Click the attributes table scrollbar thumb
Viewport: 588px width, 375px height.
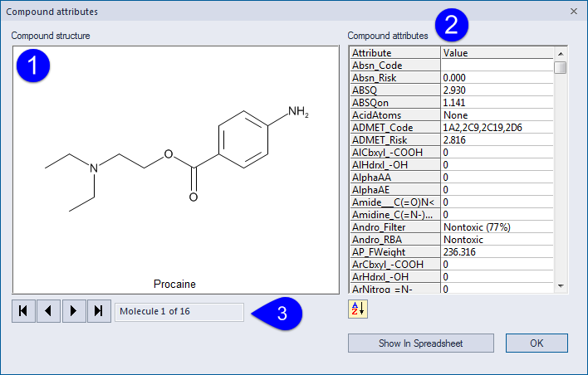561,68
